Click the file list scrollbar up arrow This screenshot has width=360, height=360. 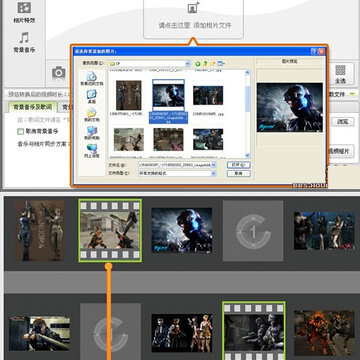[x=247, y=72]
